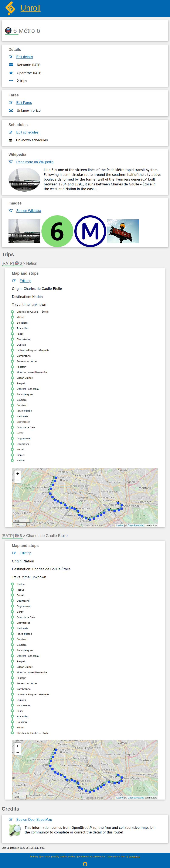Click the pencil icon in Charles de Gaulle-Étoile trip
This screenshot has width=170, height=868.
coord(14,553)
